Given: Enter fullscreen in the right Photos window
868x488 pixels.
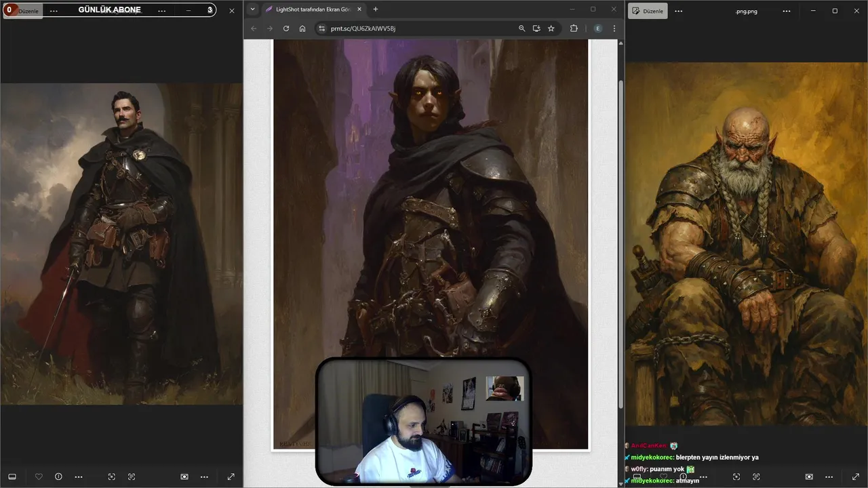Looking at the screenshot, I should coord(855,476).
